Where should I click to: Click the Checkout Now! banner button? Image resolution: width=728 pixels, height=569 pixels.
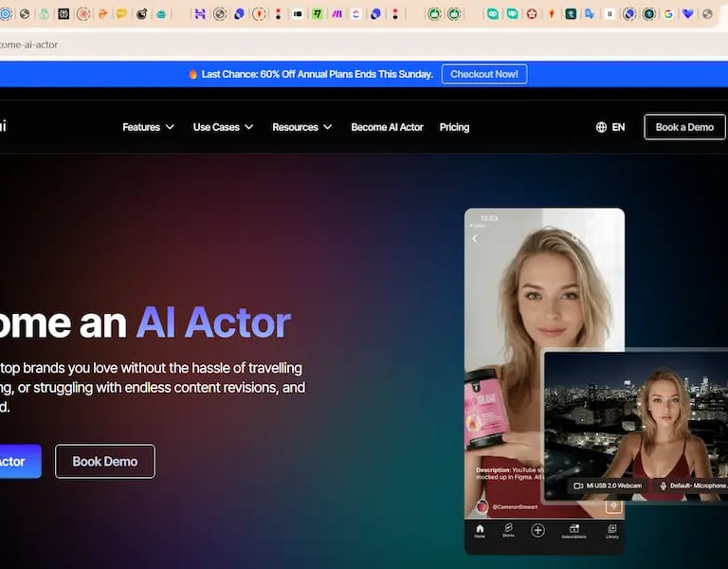(x=484, y=74)
